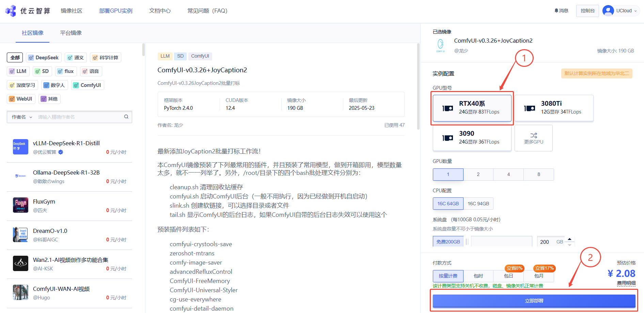Image resolution: width=644 pixels, height=313 pixels.
Task: Click the 免费200GB slider segment
Action: [x=448, y=242]
